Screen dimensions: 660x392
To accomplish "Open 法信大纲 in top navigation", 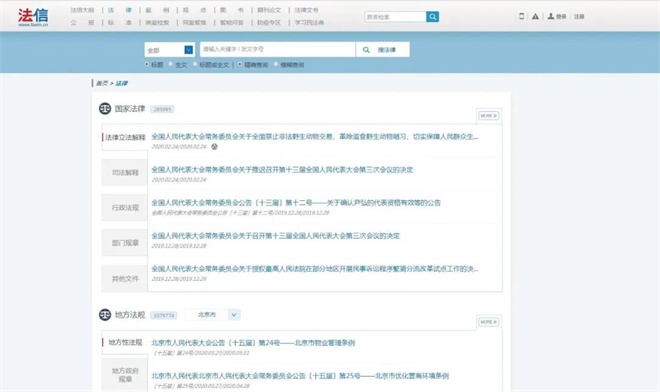I will 82,10.
